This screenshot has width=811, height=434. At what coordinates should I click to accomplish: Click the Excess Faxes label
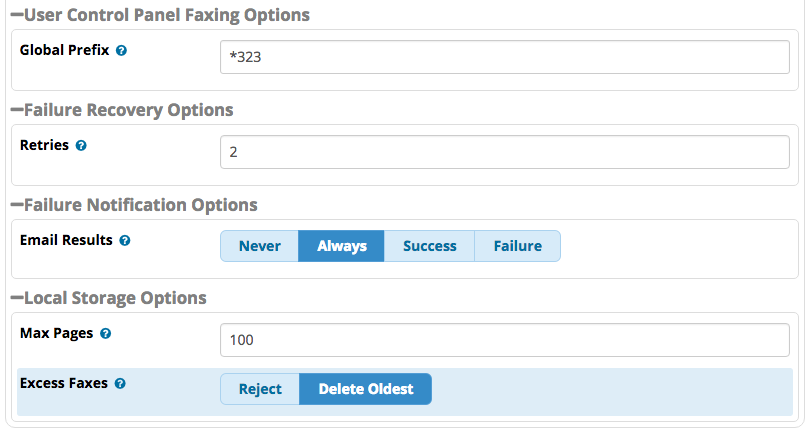(x=64, y=383)
